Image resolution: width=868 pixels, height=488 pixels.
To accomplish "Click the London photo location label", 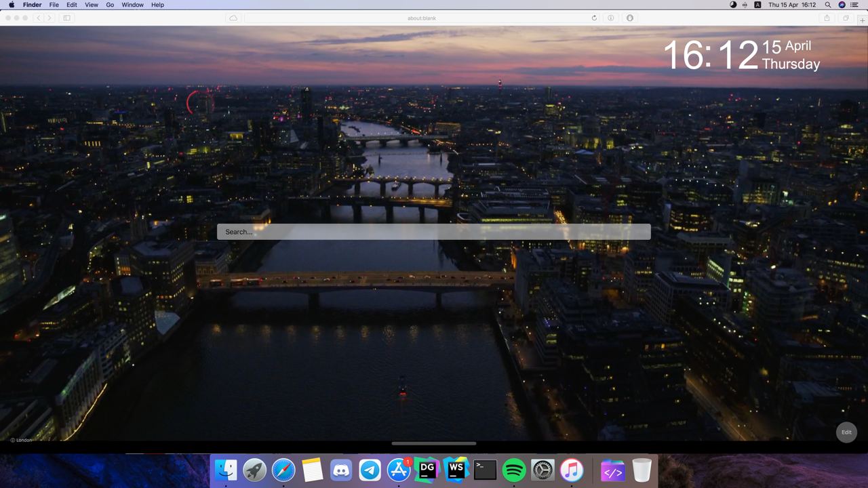I will 21,440.
